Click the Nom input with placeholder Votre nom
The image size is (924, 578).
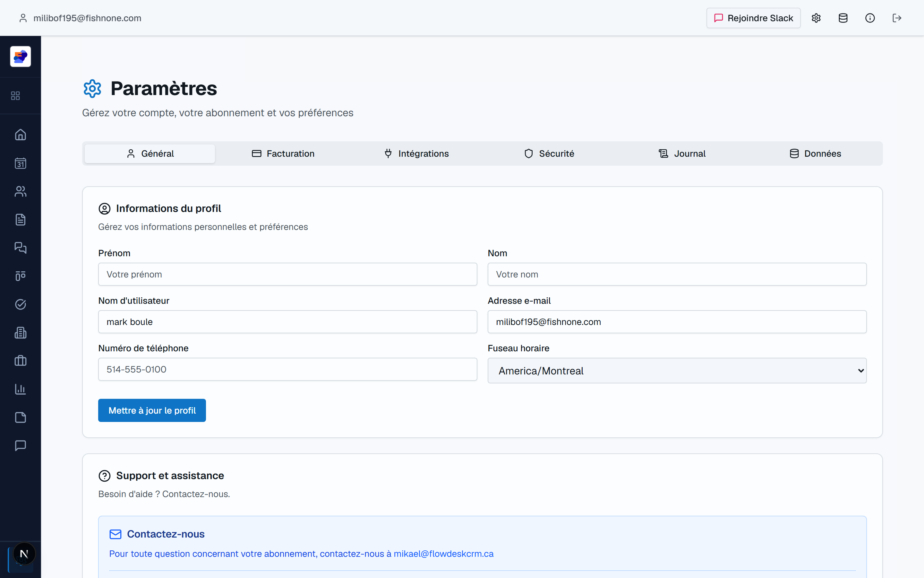677,274
